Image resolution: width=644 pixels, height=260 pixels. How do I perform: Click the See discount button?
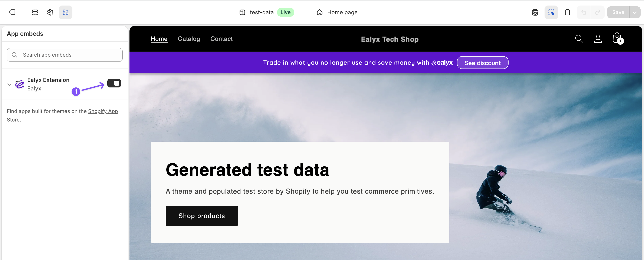[x=482, y=63]
